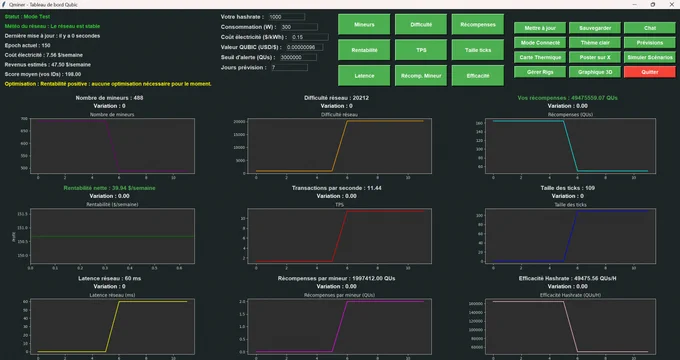Click the Difficulté réseau orange chart
The width and height of the screenshot is (680, 360).
(340, 146)
